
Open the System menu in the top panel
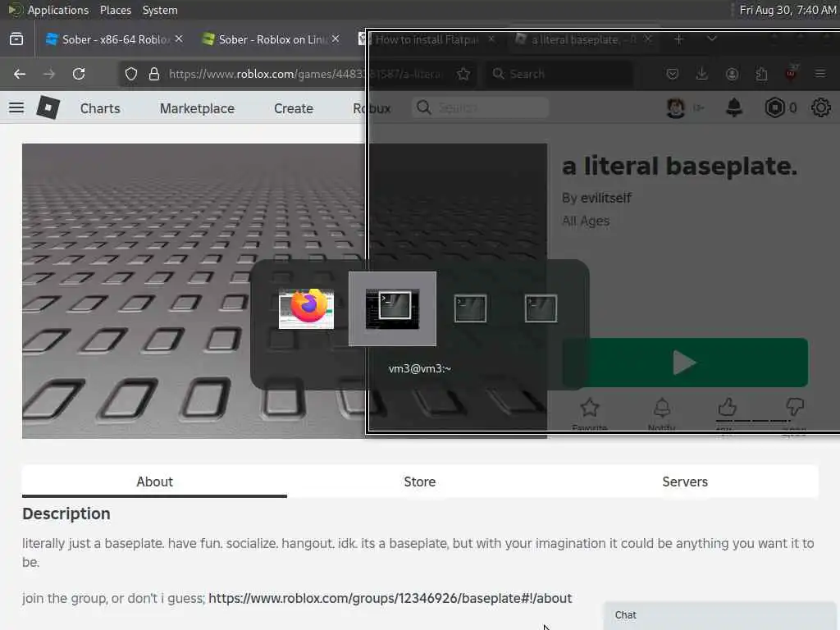[x=160, y=10]
